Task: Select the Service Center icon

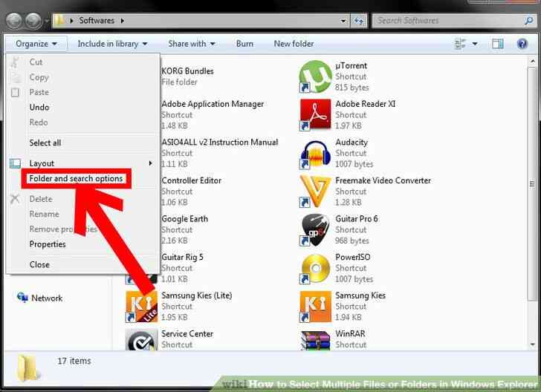Action: [141, 340]
